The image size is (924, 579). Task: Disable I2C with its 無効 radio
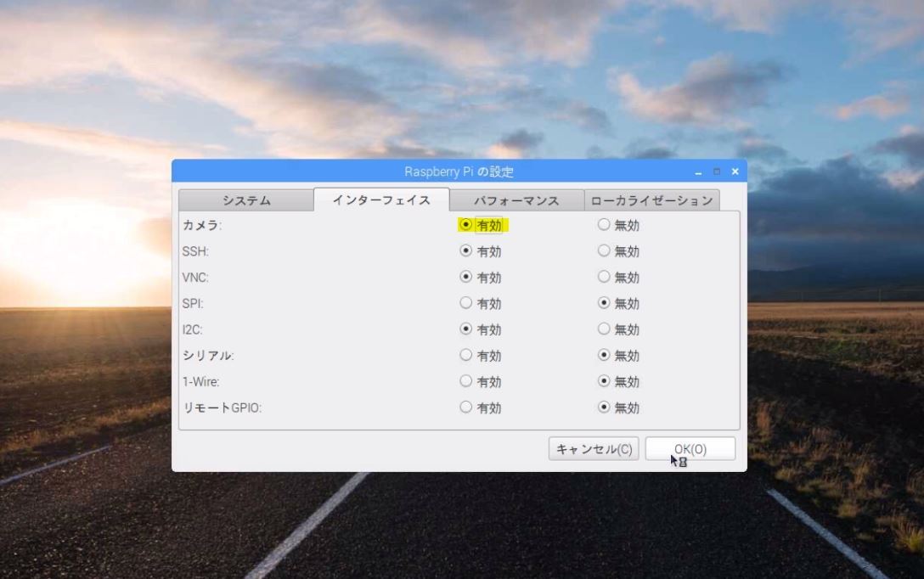(x=604, y=329)
